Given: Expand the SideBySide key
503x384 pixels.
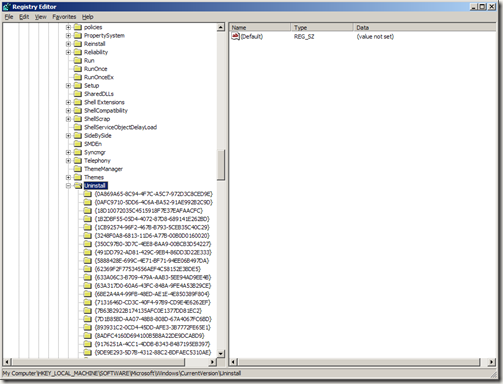Looking at the screenshot, I should point(68,135).
